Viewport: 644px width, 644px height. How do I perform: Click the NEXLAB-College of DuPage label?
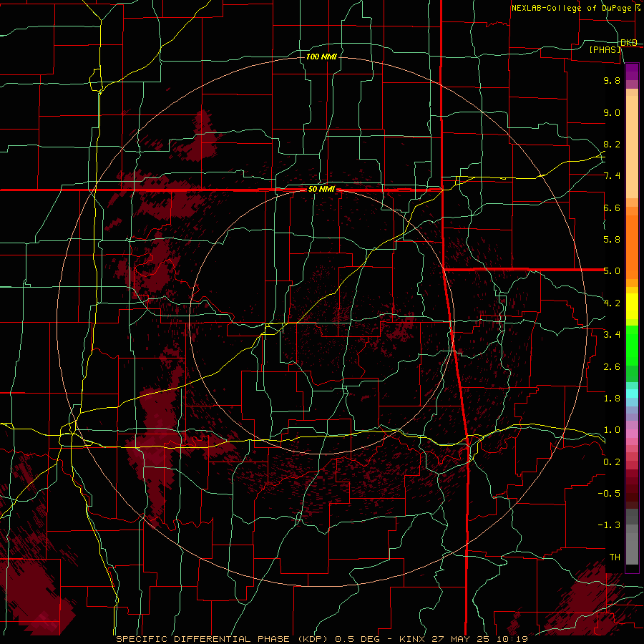click(x=575, y=8)
